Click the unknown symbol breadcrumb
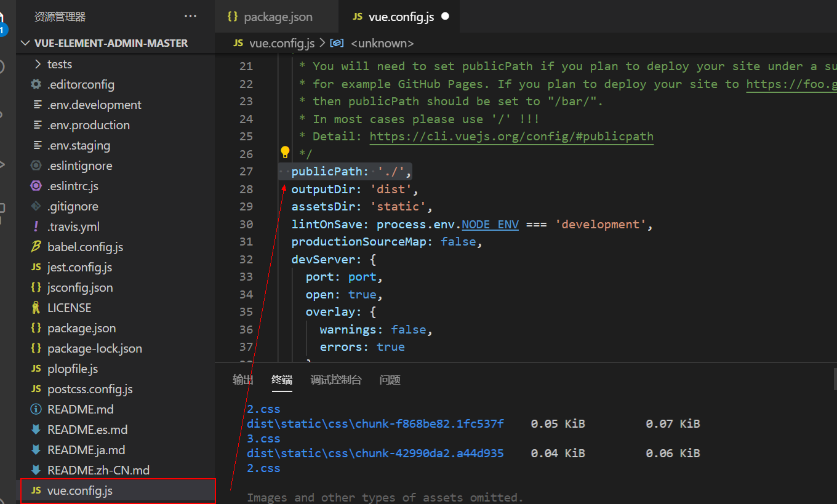This screenshot has width=837, height=504. coord(382,43)
